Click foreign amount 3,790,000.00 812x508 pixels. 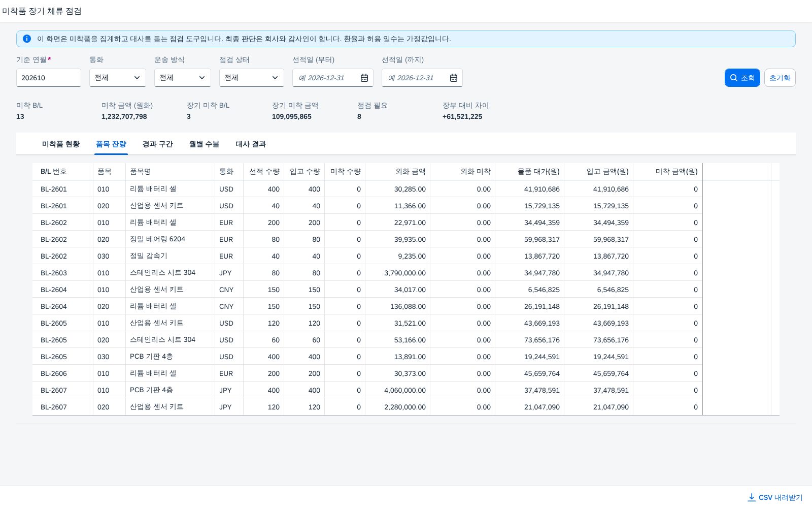click(x=405, y=273)
